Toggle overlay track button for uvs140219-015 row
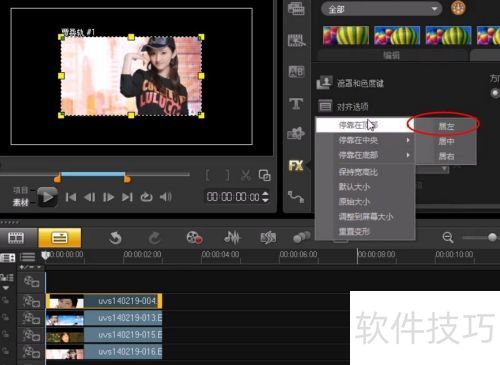Image resolution: width=500 pixels, height=365 pixels. point(32,335)
